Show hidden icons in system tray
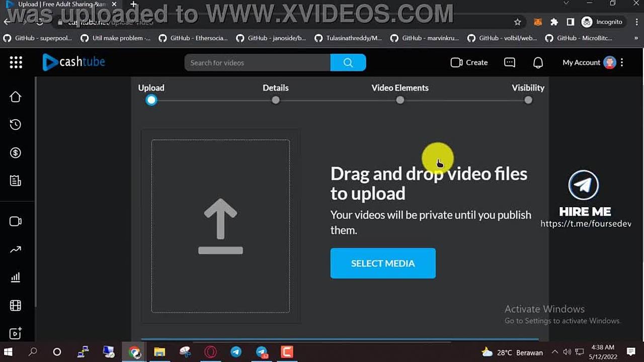The image size is (644, 362). click(x=555, y=352)
